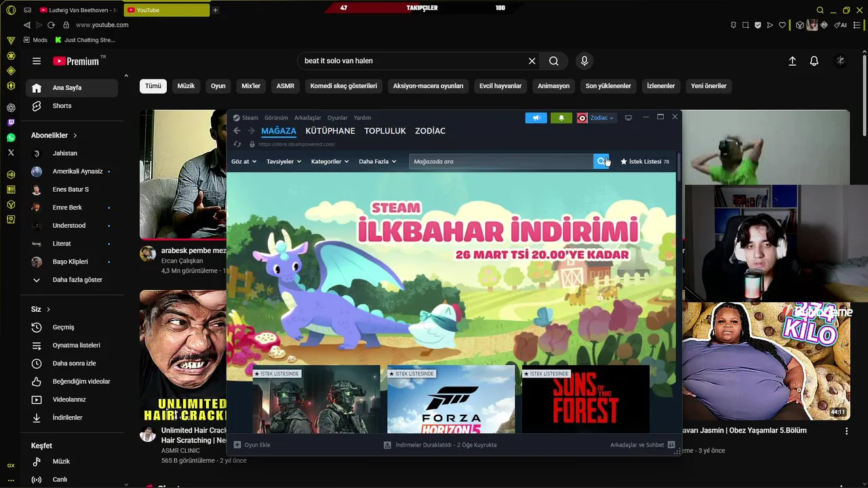Click browser reload button

51,25
